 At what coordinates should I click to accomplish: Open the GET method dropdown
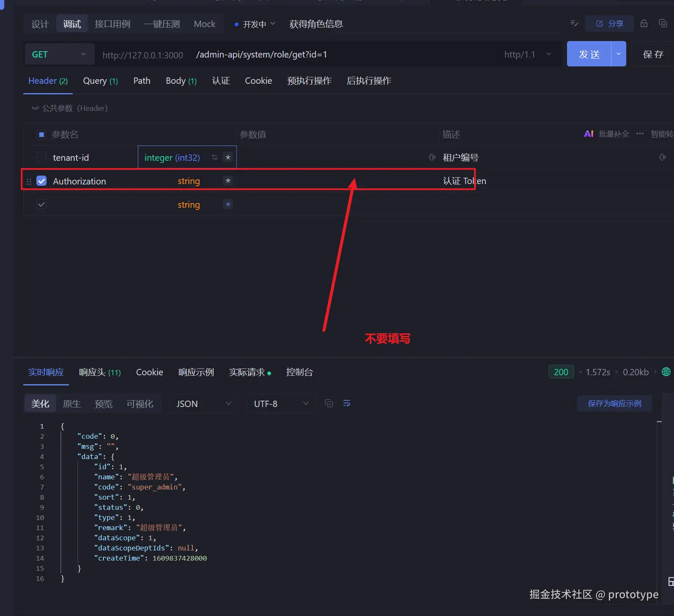click(x=60, y=54)
